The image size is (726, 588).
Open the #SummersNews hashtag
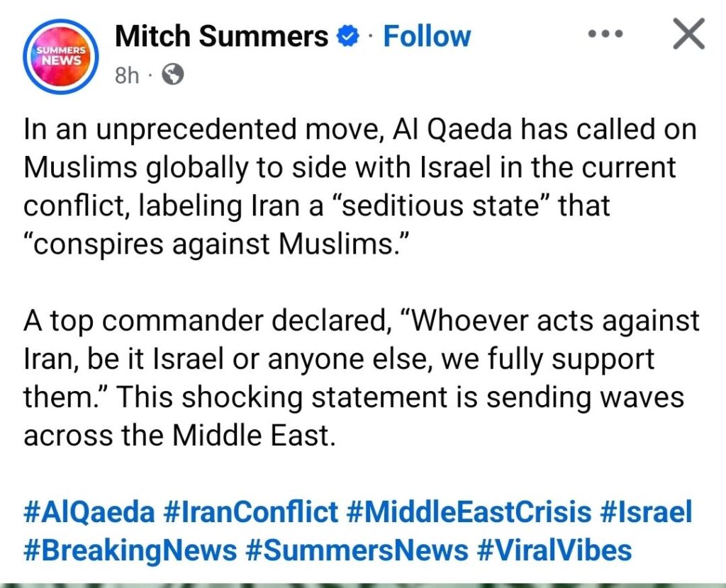tap(356, 549)
